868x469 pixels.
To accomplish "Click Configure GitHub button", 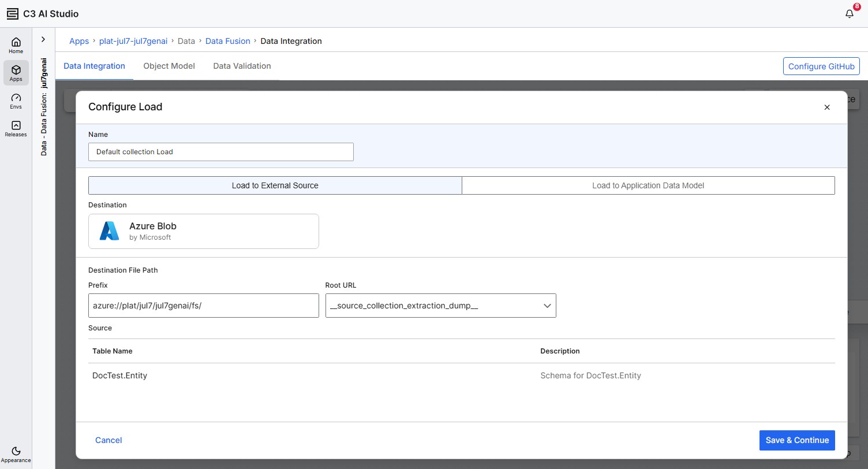I will (x=821, y=66).
